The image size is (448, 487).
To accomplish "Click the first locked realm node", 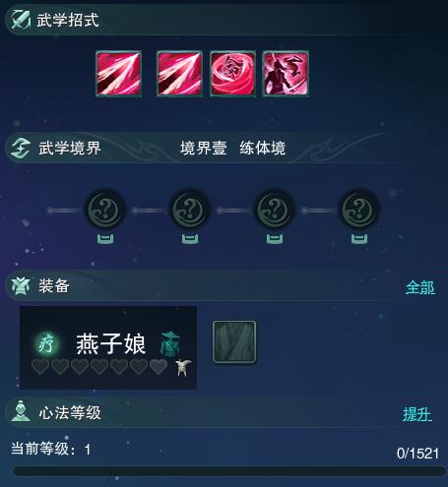I will (x=105, y=209).
